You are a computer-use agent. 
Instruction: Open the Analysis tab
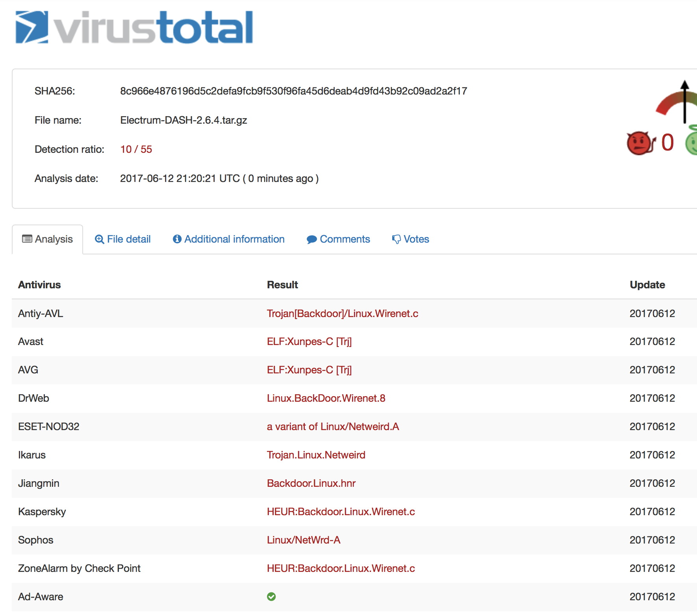click(x=48, y=239)
